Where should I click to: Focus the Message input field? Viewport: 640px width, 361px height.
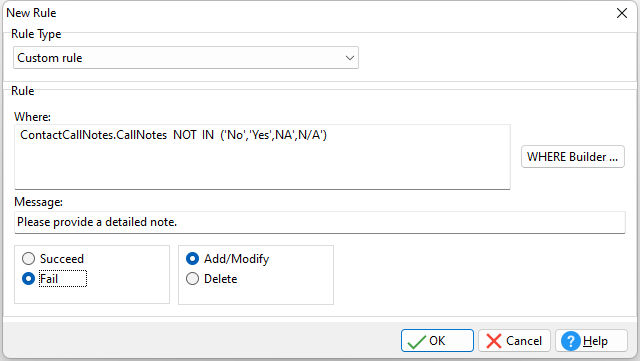pos(320,222)
